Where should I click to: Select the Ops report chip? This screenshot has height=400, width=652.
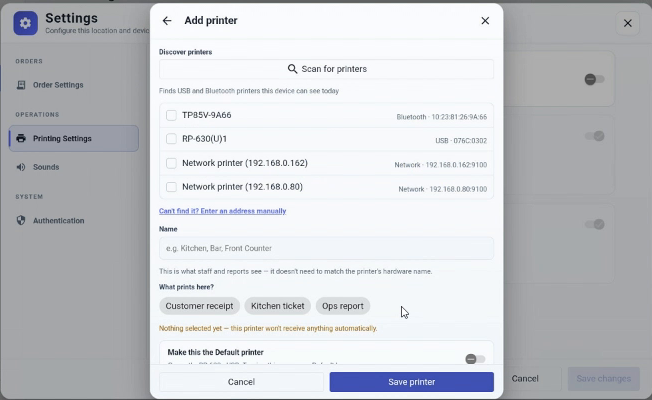pos(343,306)
